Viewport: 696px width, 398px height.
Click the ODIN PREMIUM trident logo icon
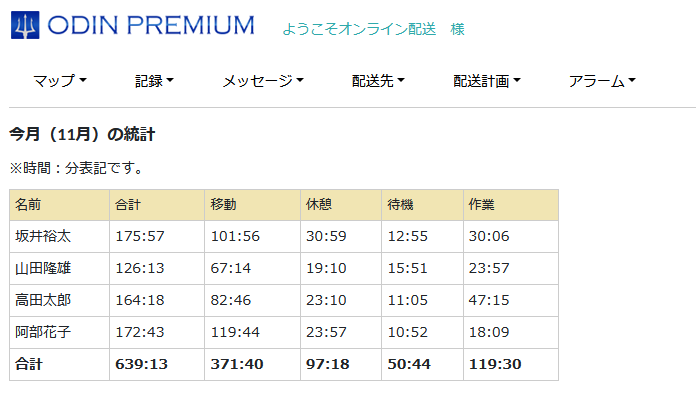25,25
